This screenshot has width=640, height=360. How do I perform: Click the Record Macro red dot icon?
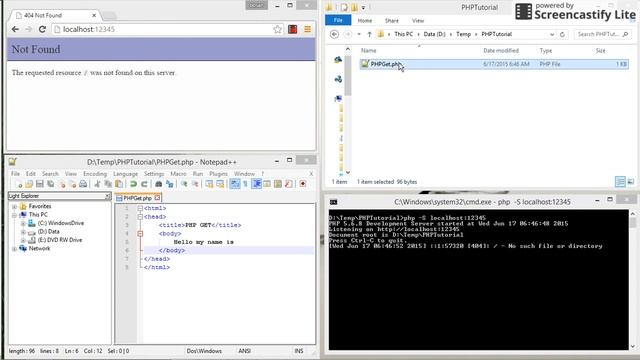click(x=302, y=184)
